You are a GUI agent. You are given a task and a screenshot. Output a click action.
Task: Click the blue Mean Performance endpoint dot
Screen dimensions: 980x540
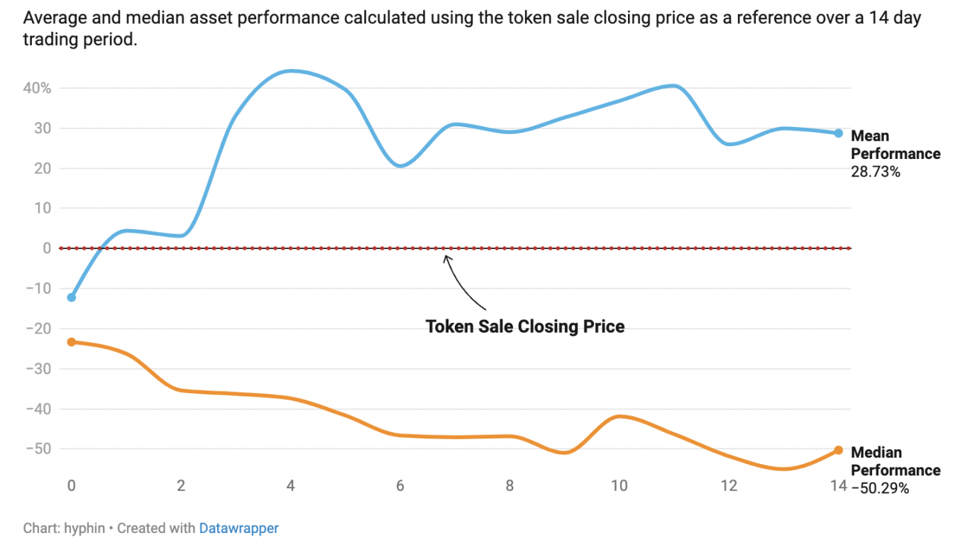[x=838, y=133]
